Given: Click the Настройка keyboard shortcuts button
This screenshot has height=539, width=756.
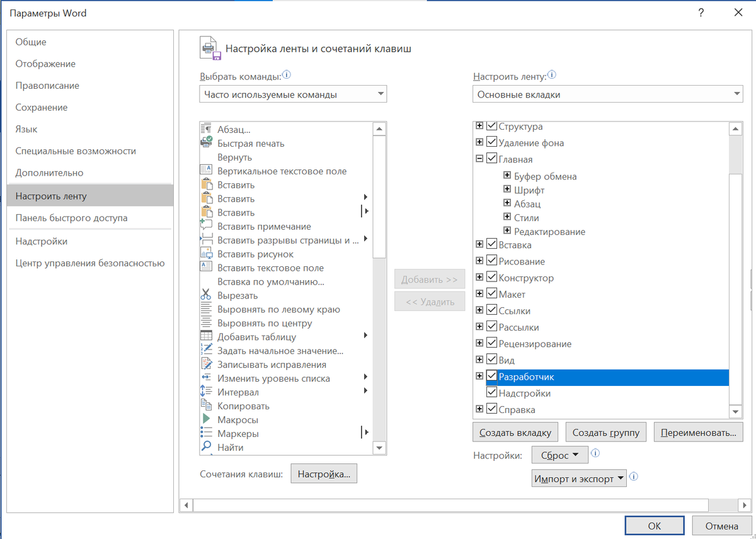Looking at the screenshot, I should pos(324,474).
